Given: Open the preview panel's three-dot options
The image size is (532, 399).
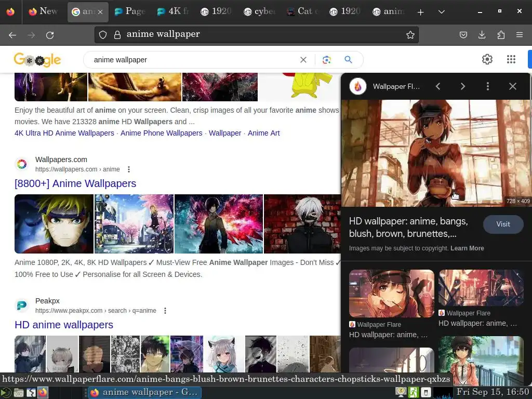Looking at the screenshot, I should [x=487, y=86].
